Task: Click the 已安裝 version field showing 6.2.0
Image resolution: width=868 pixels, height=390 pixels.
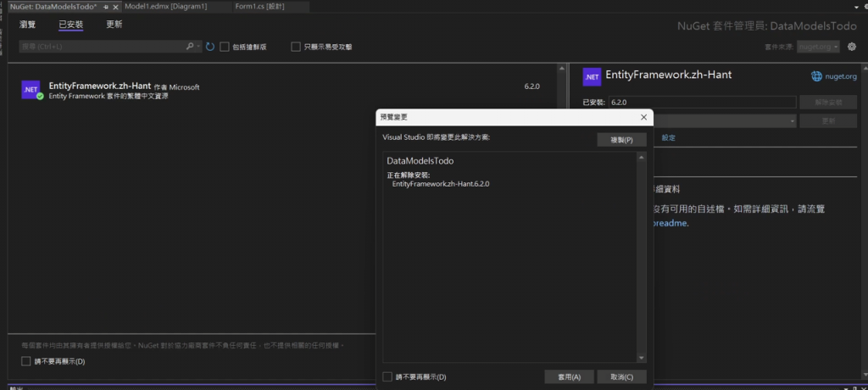Action: pos(702,103)
